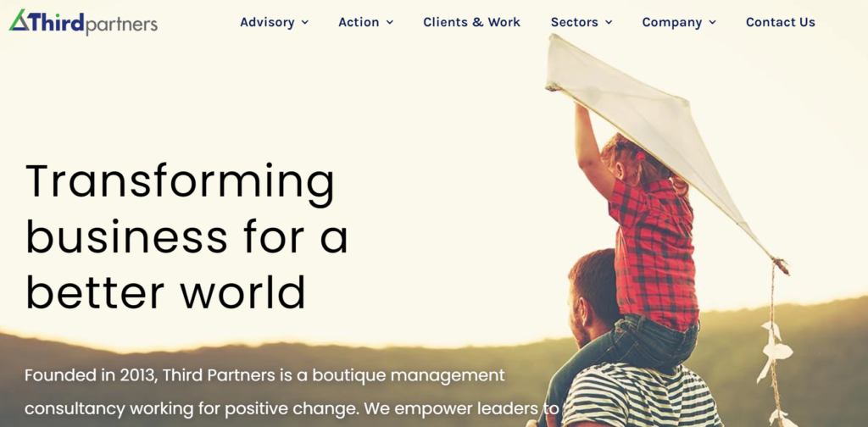Click the "Transforming business for a better world" headline
This screenshot has height=427, width=868.
tap(186, 236)
